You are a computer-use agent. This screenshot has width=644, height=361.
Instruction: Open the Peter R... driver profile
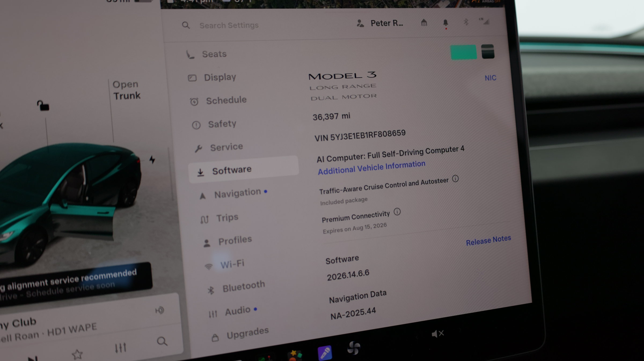[379, 23]
